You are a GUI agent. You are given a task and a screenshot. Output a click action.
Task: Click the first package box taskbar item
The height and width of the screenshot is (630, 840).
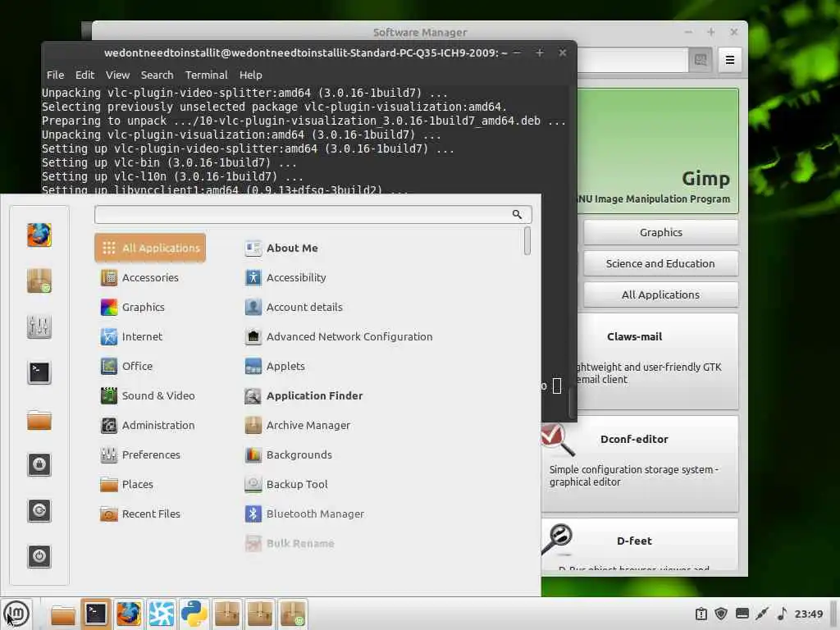[x=227, y=614]
